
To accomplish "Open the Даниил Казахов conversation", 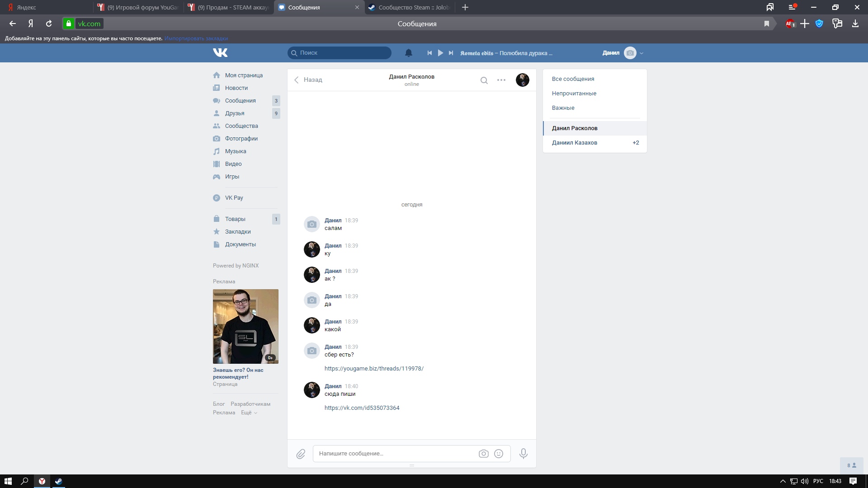I will (x=574, y=143).
